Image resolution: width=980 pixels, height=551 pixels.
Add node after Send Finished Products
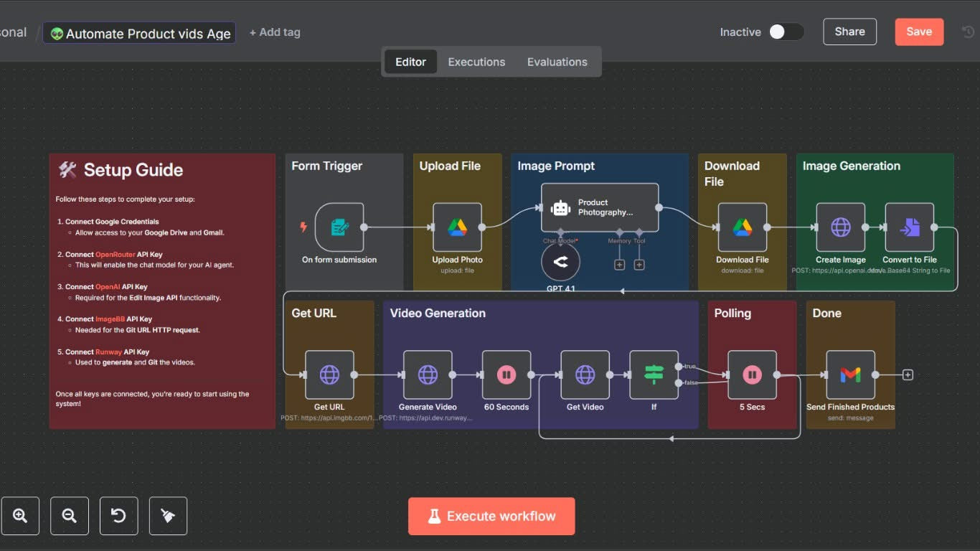pos(908,375)
